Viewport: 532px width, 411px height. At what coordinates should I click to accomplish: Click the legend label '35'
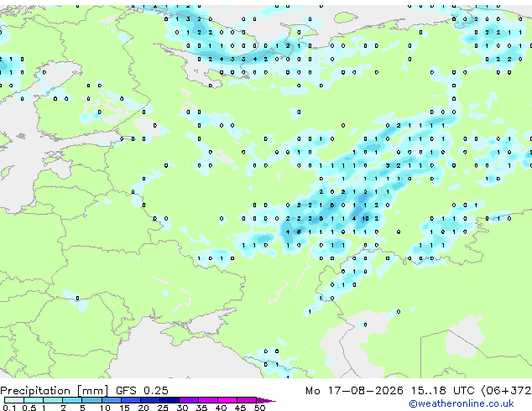coord(201,408)
